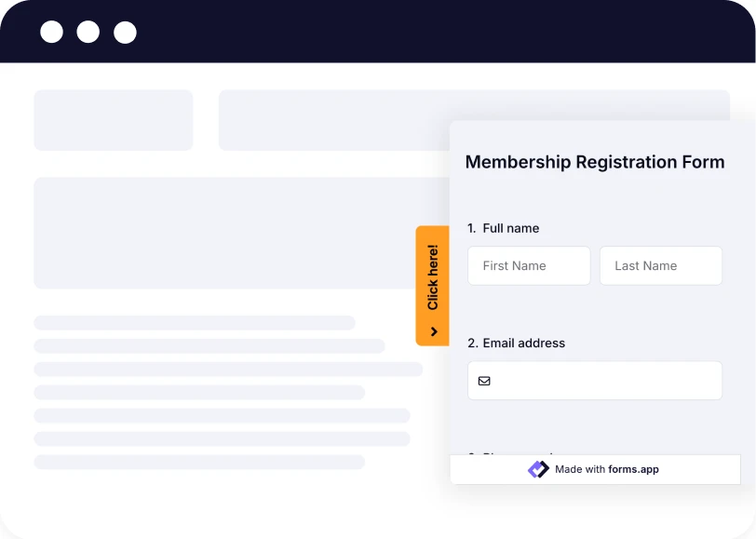Viewport: 756px width, 539px height.
Task: Click the leftmost window dot in the title bar
Action: coord(52,31)
